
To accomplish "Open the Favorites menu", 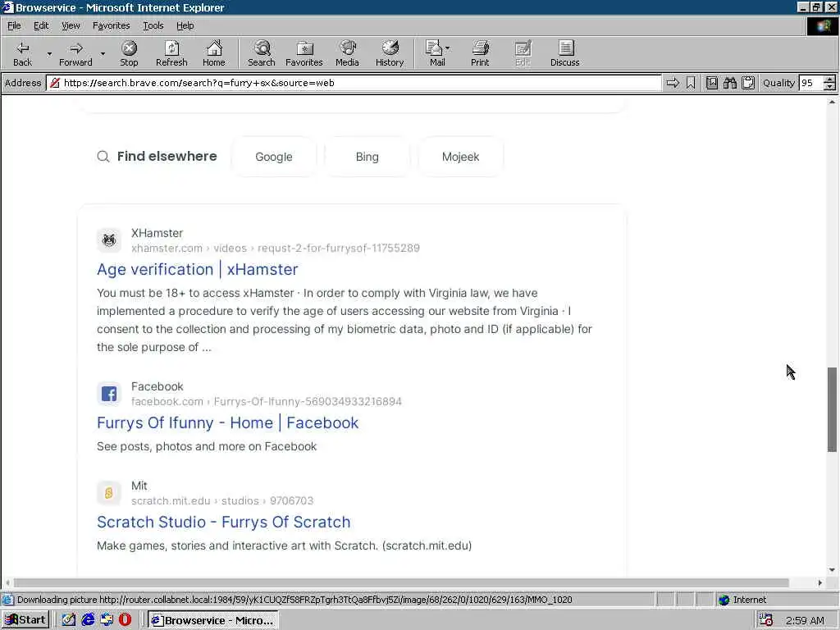I will click(x=111, y=25).
